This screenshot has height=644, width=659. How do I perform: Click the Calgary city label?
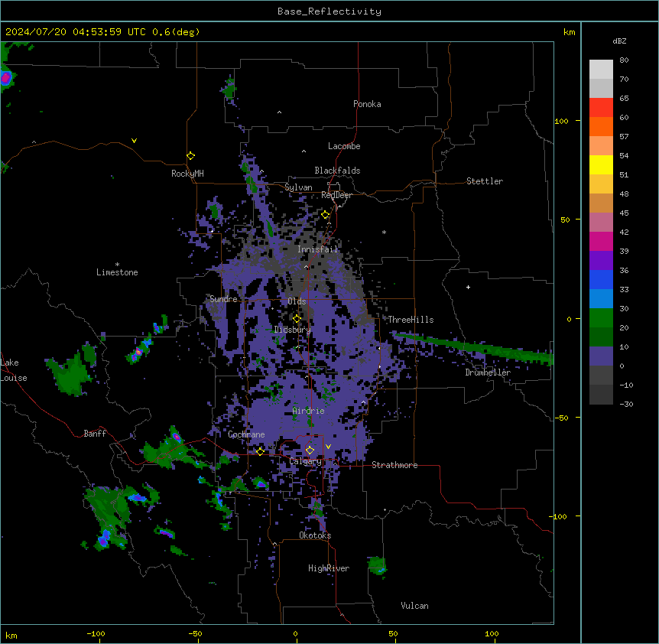click(306, 461)
